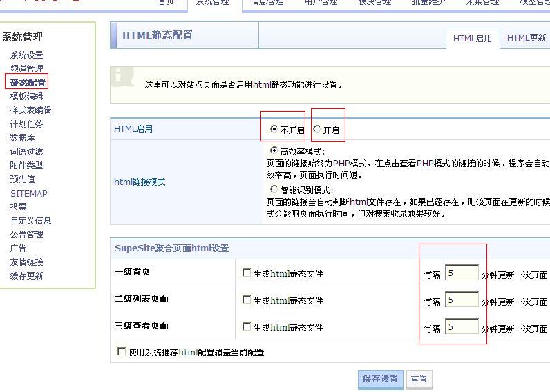Click the SupeSite聚合页面html设置 section heading
This screenshot has width=550, height=392.
(x=171, y=248)
